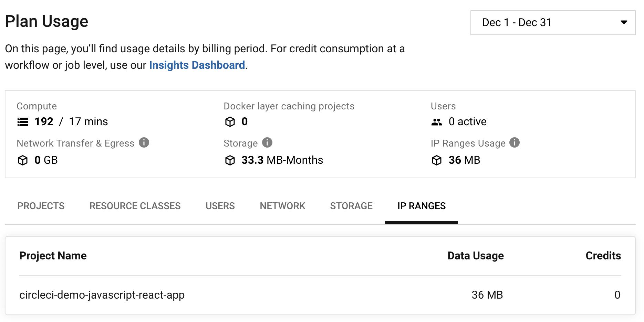Click the IP Ranges Usage cube icon
The image size is (644, 322).
pos(437,160)
